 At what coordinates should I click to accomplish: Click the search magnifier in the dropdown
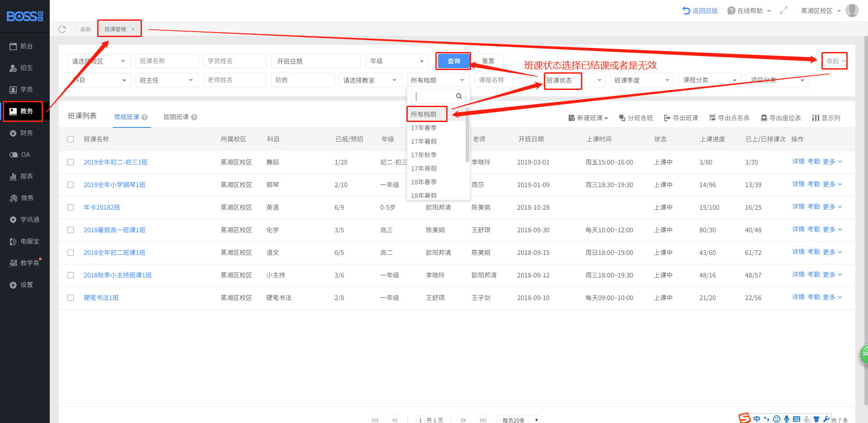pyautogui.click(x=459, y=96)
